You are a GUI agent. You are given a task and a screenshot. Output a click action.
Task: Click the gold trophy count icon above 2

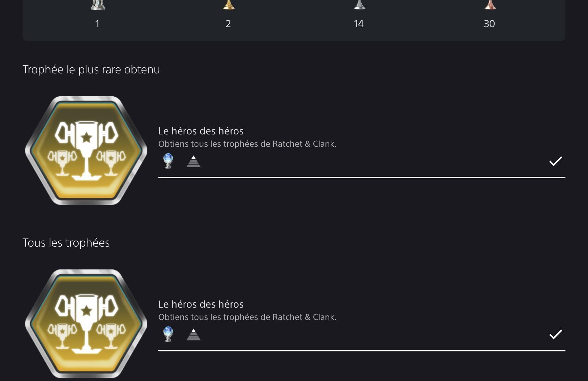[228, 5]
